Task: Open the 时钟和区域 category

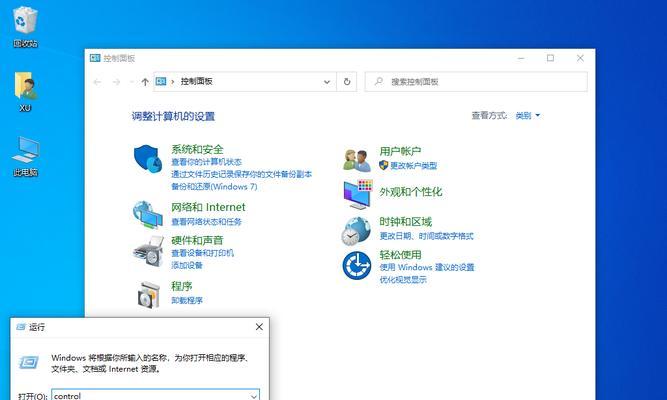Action: click(x=405, y=222)
